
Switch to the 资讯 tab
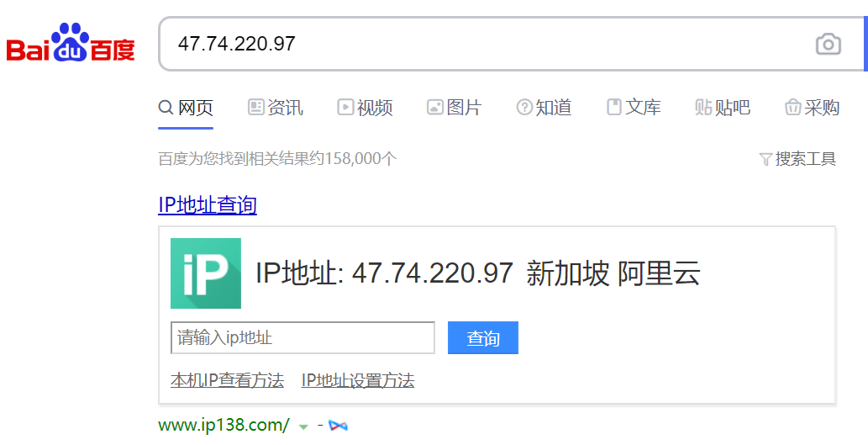pos(275,108)
